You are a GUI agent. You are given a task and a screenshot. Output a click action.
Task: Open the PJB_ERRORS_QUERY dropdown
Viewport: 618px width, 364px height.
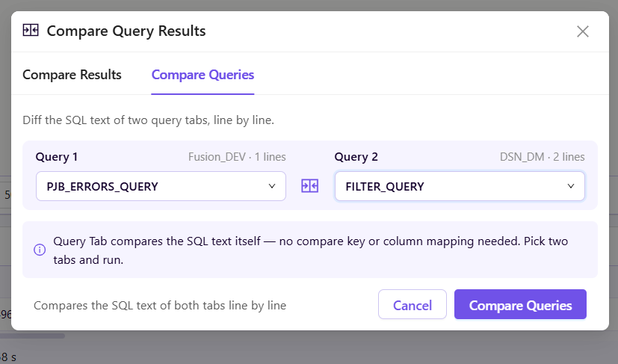[x=161, y=186]
